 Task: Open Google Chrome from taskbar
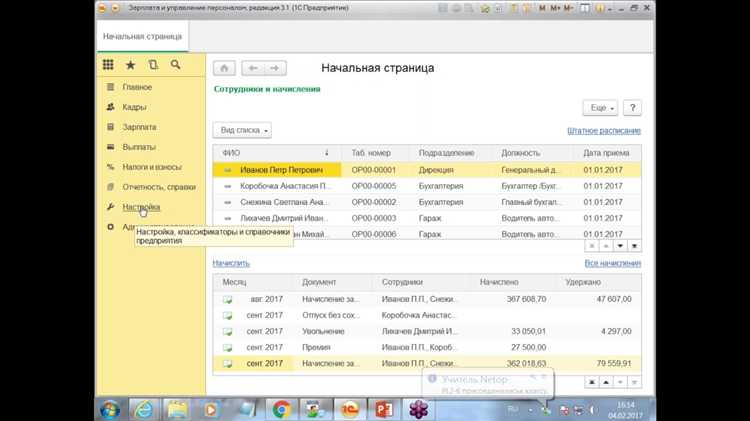tap(281, 410)
